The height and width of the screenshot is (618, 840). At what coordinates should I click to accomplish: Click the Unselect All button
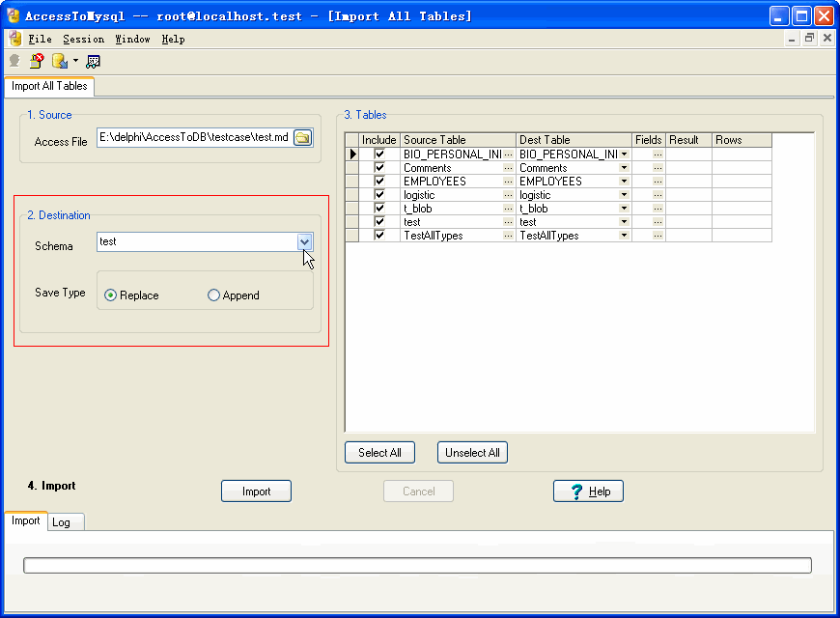click(472, 453)
